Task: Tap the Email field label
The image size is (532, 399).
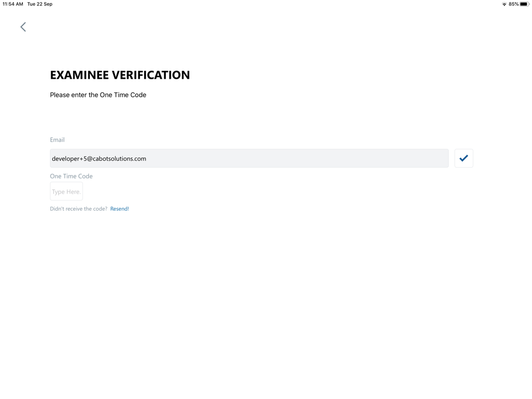Action: tap(57, 140)
